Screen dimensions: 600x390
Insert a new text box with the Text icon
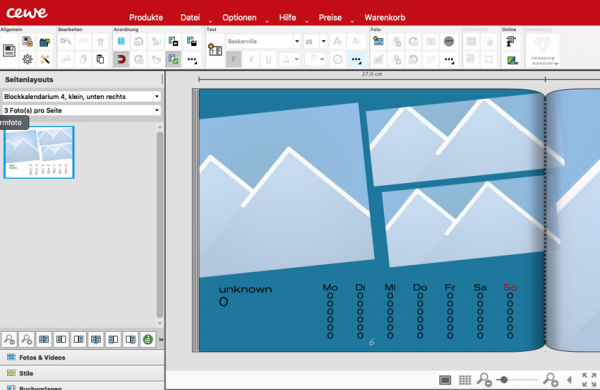click(215, 50)
